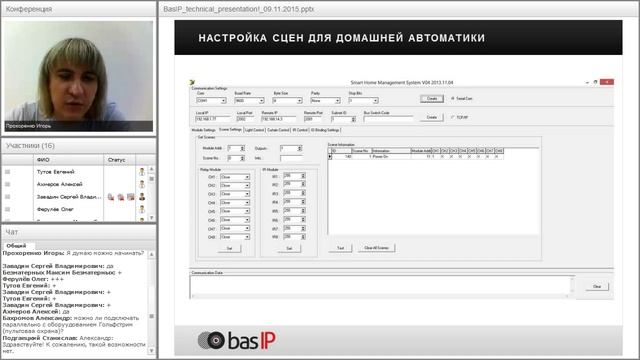This screenshot has width=640, height=360.
Task: Click the user avatar icon for Ферулёв Олег
Action: pos(142,209)
